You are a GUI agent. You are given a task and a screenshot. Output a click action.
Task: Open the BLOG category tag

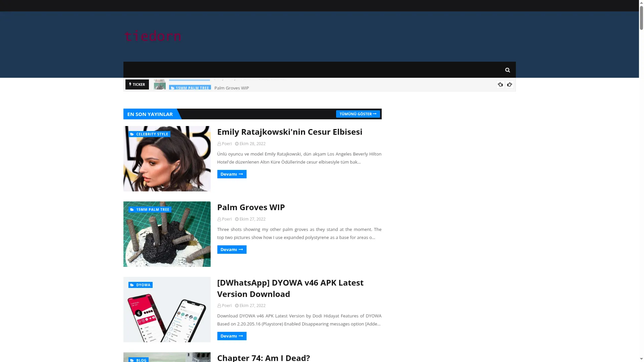coord(138,360)
